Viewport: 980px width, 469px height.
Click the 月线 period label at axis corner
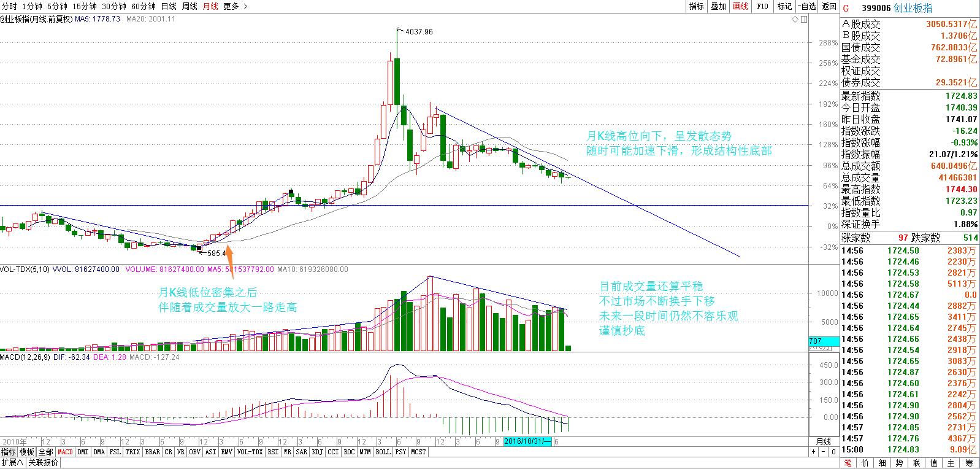pos(823,441)
